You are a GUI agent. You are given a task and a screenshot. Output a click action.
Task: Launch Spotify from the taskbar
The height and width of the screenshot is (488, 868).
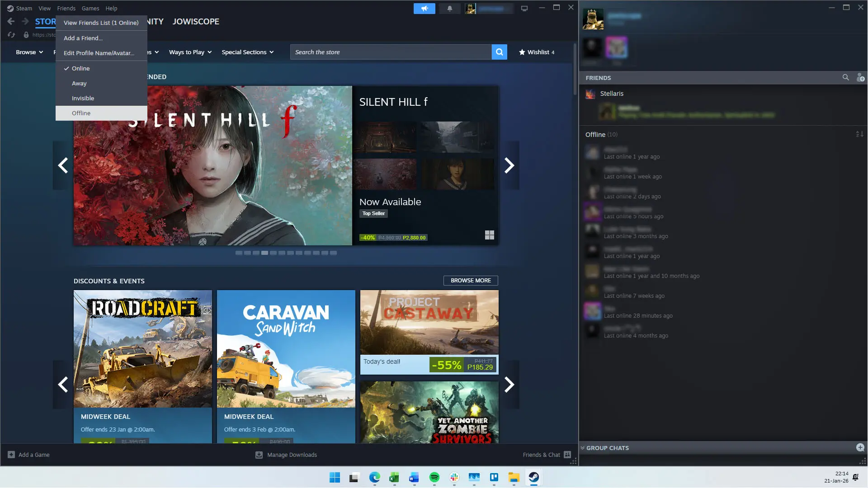click(x=434, y=478)
